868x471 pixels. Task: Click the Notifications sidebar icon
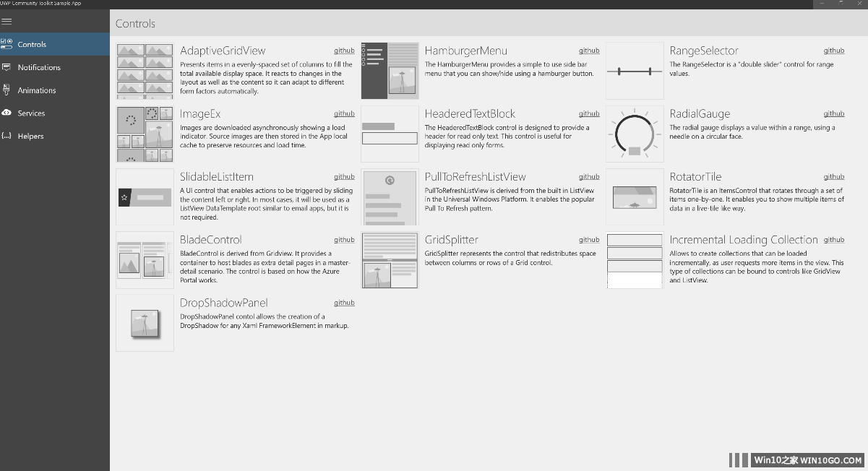pos(7,67)
